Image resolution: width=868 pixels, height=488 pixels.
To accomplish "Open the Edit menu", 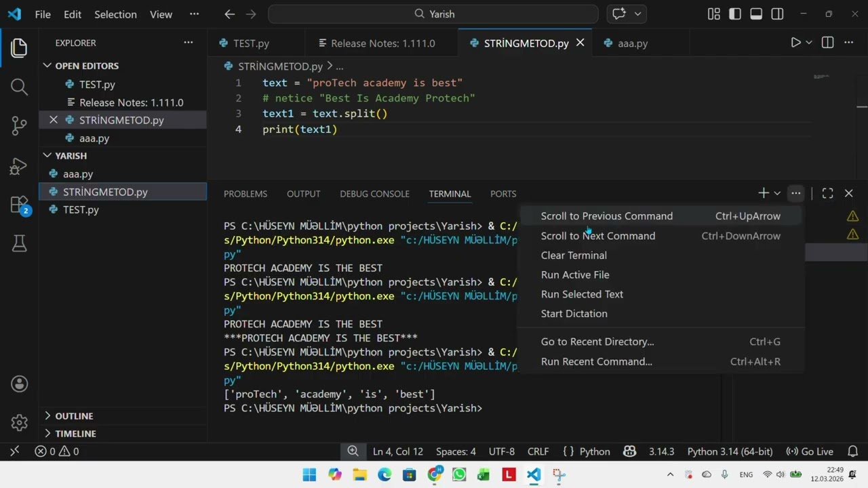I will click(x=73, y=14).
